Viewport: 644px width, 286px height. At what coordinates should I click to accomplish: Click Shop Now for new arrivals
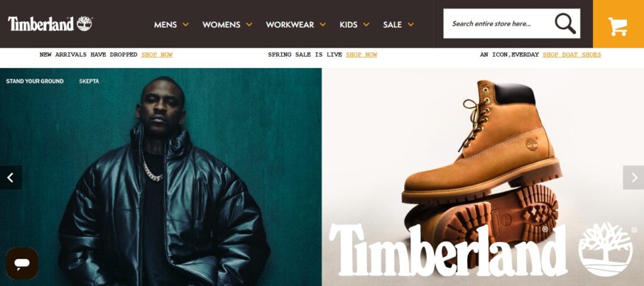click(157, 55)
